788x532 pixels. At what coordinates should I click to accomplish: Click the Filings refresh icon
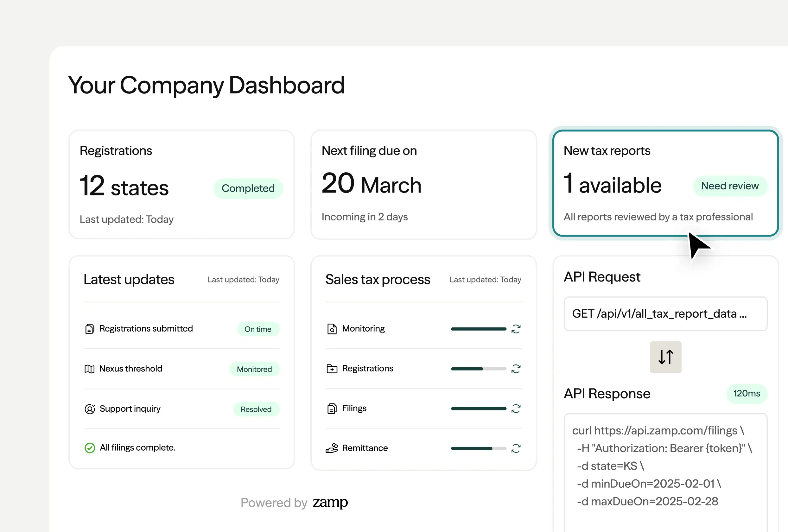[x=516, y=408]
